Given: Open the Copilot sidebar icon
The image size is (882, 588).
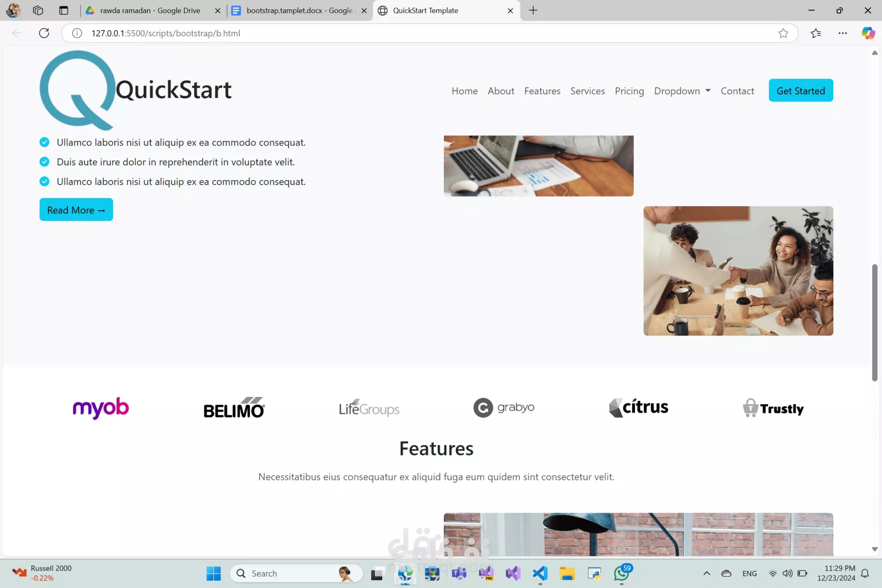Looking at the screenshot, I should click(x=868, y=33).
